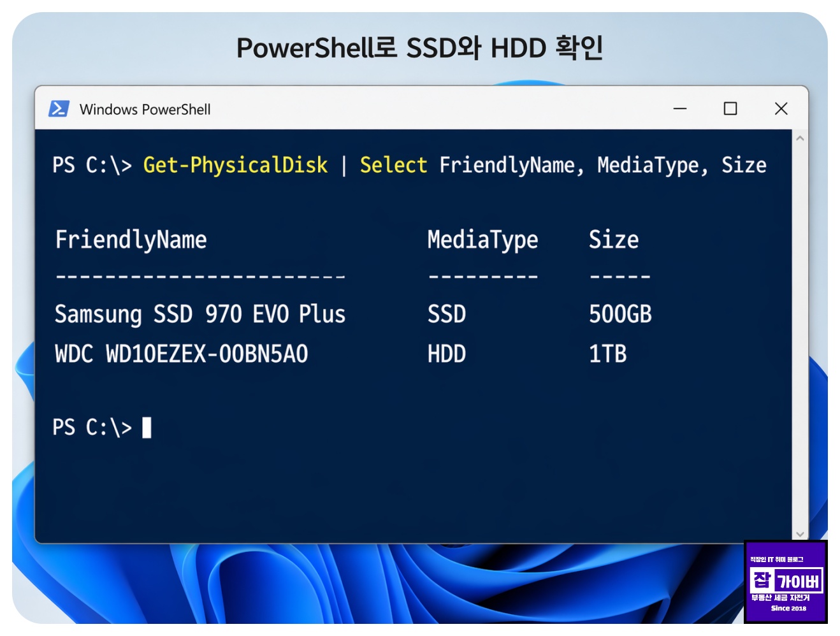Click the FriendlyName column header
840x636 pixels.
point(131,240)
